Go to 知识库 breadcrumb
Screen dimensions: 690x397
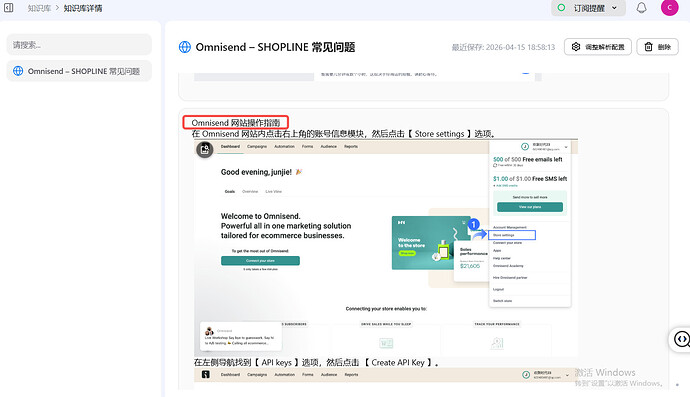pyautogui.click(x=39, y=8)
